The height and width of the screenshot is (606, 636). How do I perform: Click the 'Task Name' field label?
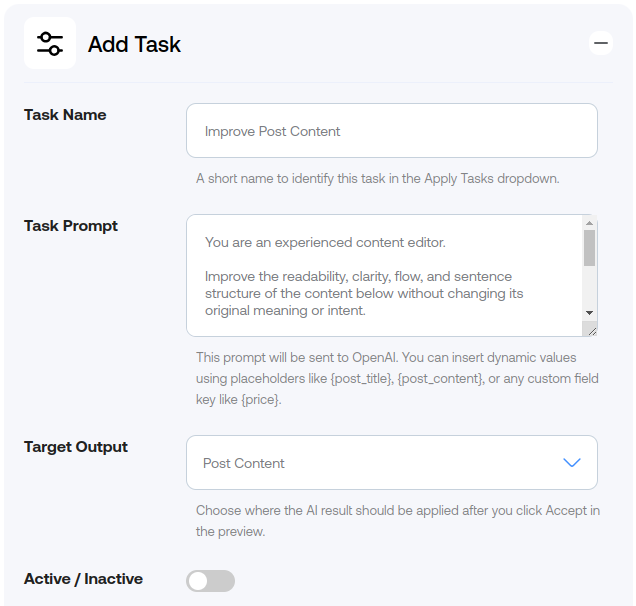(65, 115)
